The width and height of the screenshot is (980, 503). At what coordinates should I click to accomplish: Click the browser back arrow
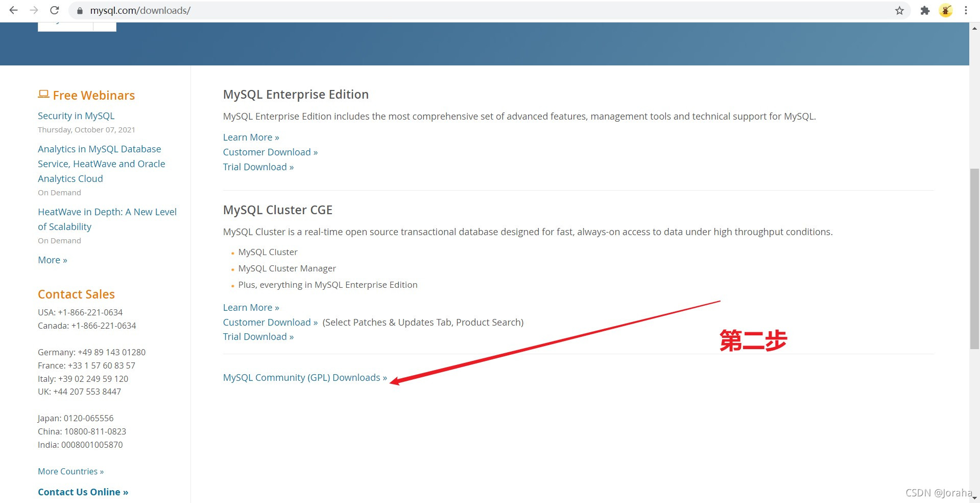point(13,10)
